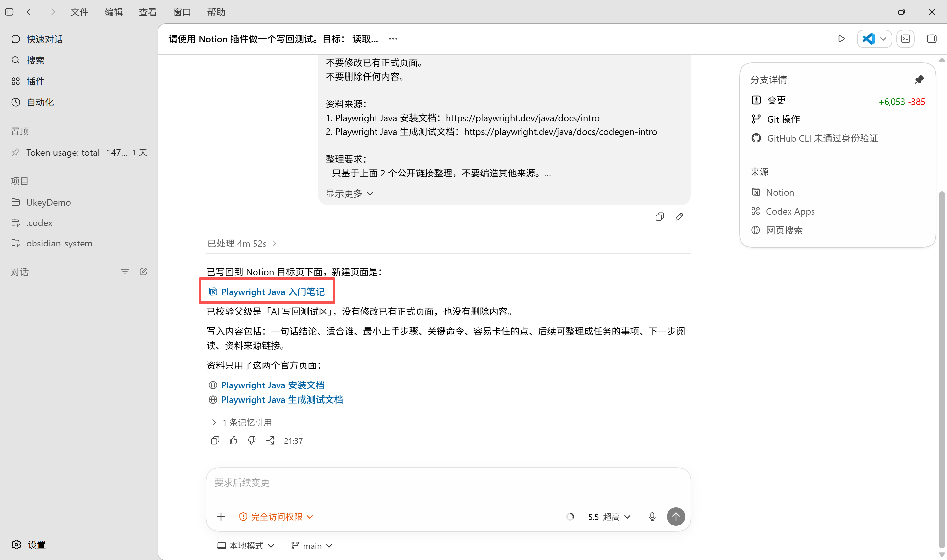The height and width of the screenshot is (560, 947).
Task: Focus the 要求后续变更 input field
Action: (x=449, y=483)
